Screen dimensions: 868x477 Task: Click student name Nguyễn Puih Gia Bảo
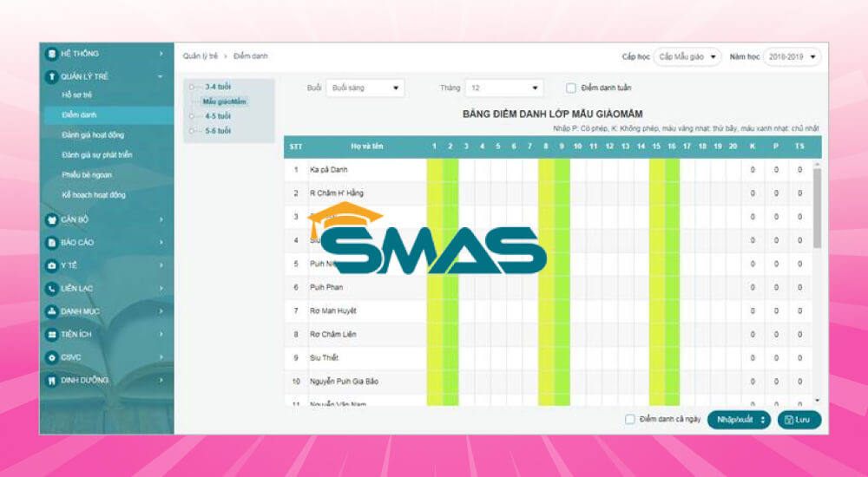pyautogui.click(x=344, y=382)
